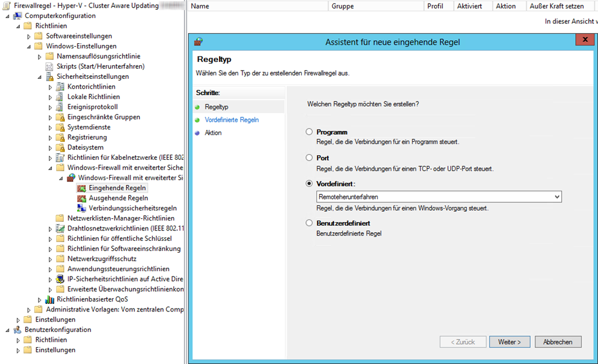
Task: Click the Richtlinien für Kabelnetzwerke icon
Action: [60, 157]
